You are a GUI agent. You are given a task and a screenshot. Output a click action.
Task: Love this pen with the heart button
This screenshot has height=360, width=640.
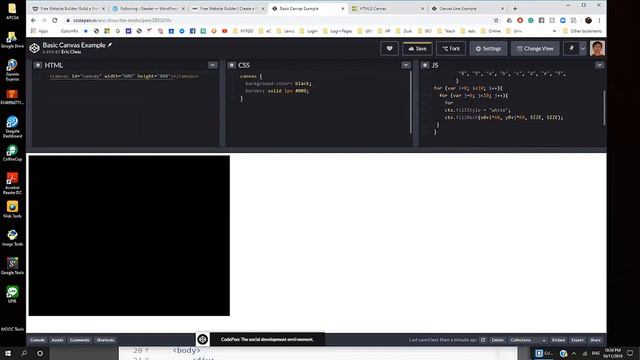click(389, 49)
